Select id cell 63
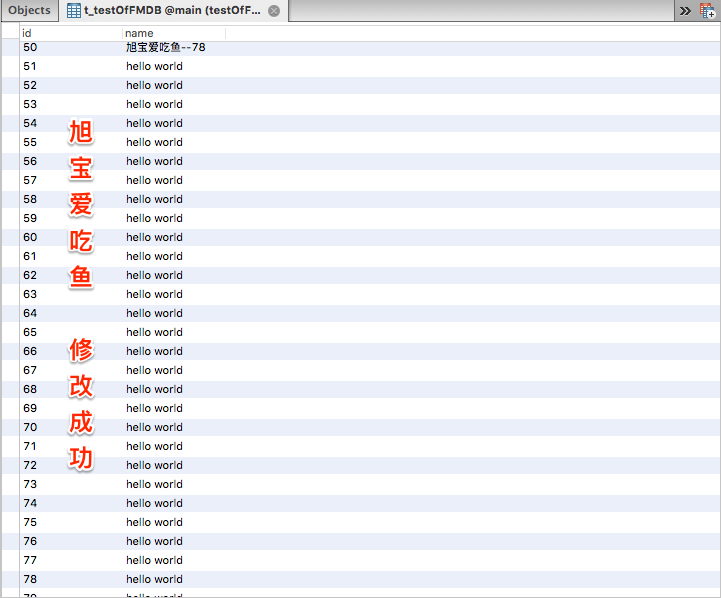The width and height of the screenshot is (721, 598). point(30,294)
